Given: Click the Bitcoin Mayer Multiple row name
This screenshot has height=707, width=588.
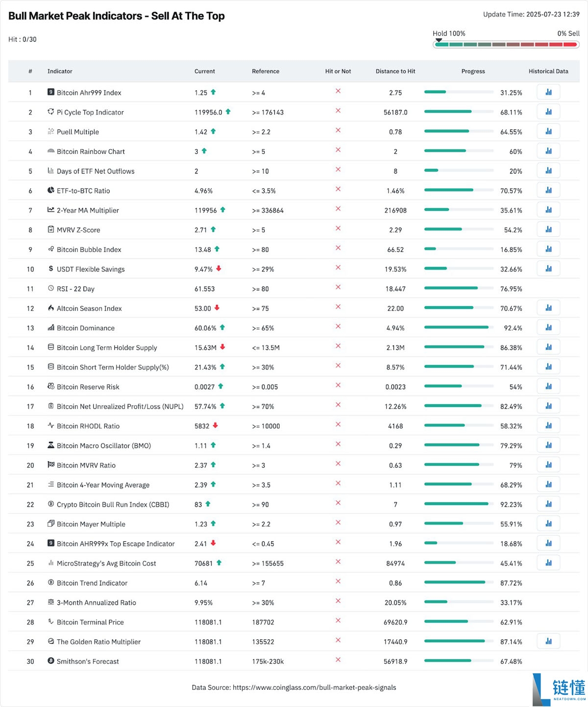Looking at the screenshot, I should (x=91, y=524).
